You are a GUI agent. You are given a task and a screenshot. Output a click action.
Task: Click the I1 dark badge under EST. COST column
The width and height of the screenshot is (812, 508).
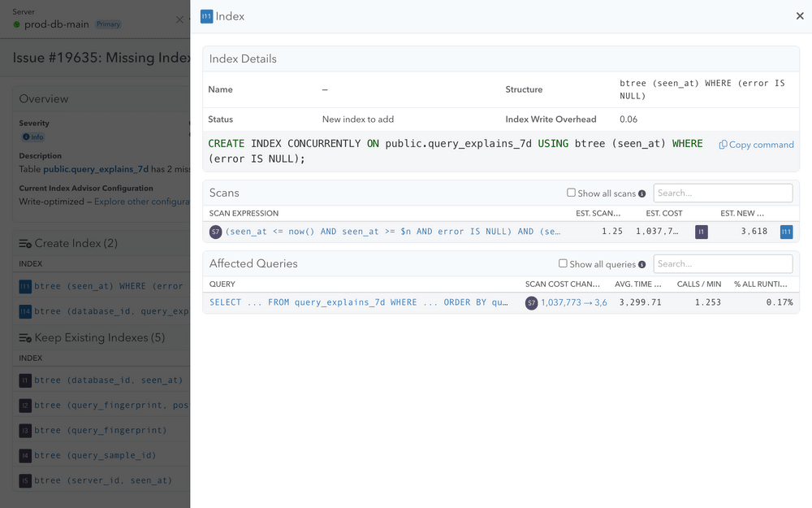click(x=701, y=231)
